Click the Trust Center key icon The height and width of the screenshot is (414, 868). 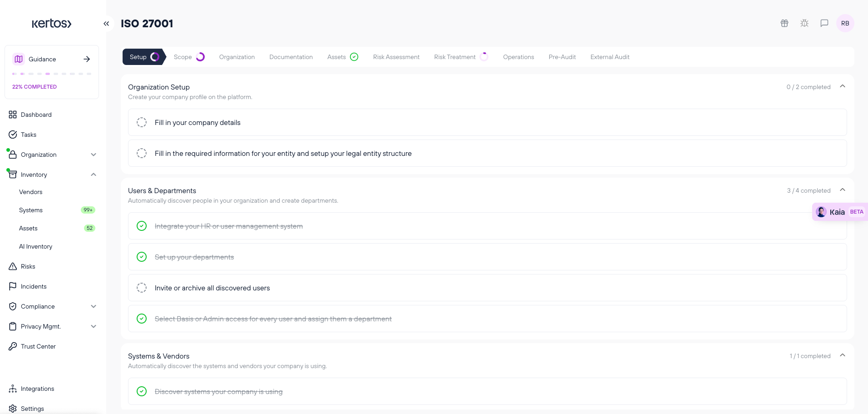tap(13, 346)
